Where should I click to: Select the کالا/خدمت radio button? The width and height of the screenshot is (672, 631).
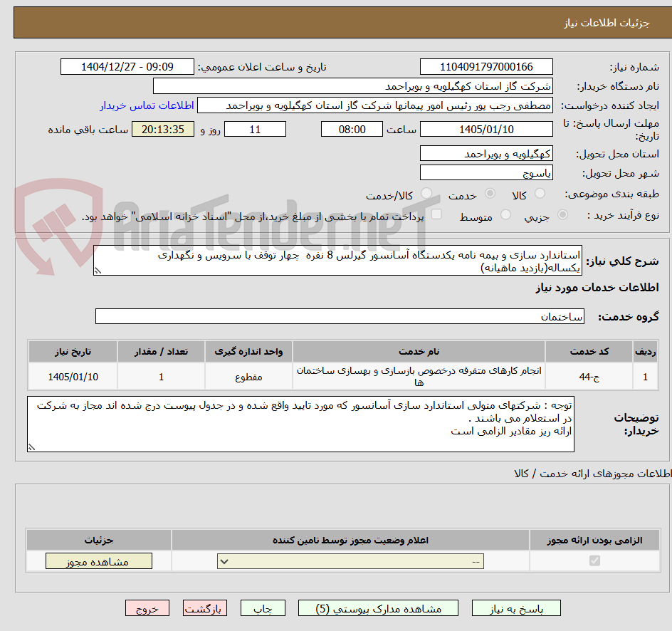pyautogui.click(x=426, y=194)
